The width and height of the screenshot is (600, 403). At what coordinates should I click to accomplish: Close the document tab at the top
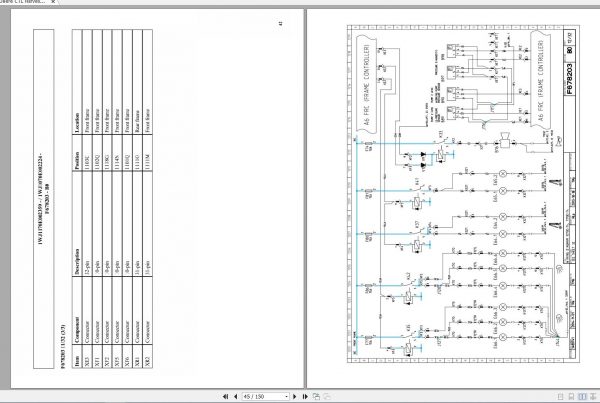53,2
